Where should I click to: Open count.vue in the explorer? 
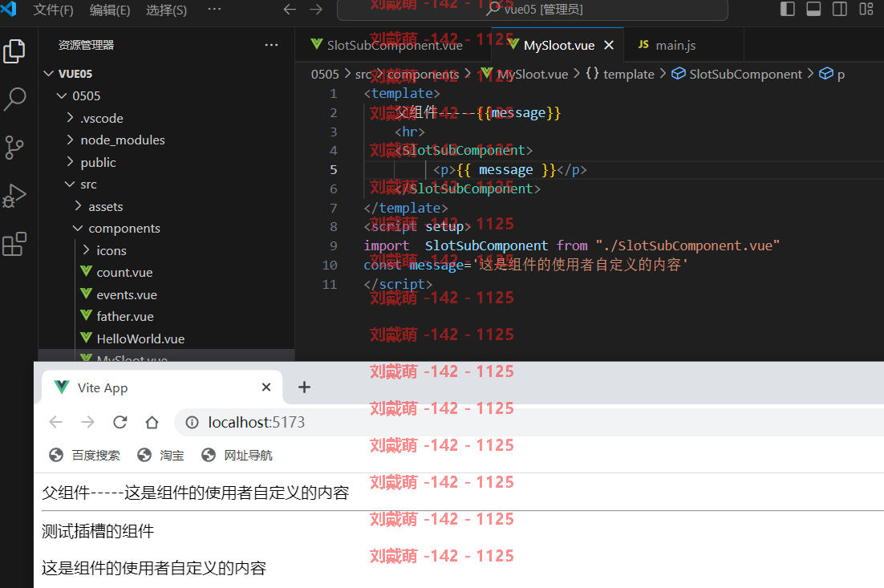coord(168,272)
